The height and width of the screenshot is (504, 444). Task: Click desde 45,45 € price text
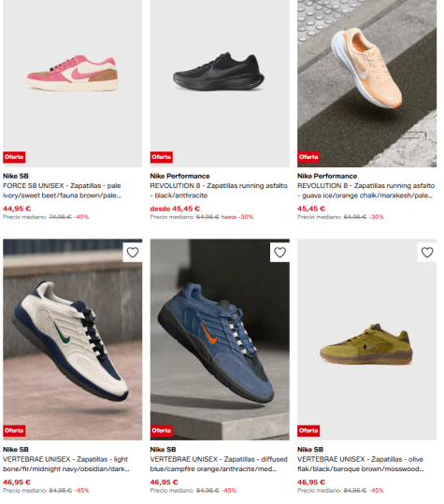(175, 209)
